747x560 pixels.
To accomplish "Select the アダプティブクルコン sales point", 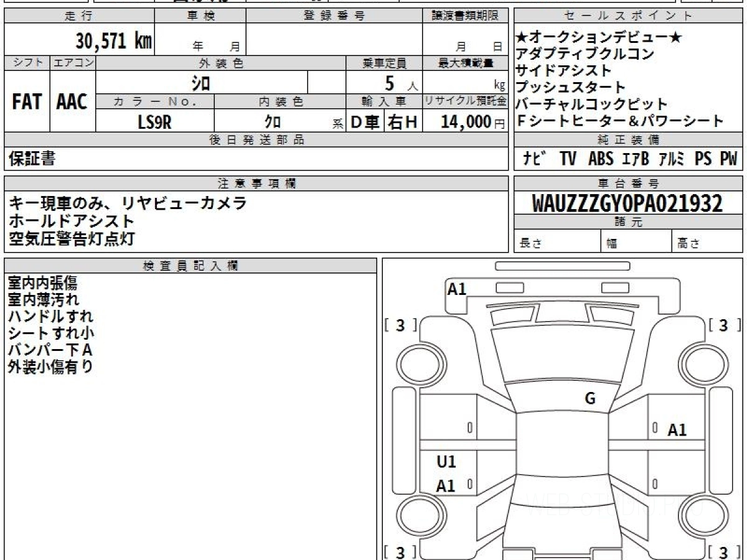I will point(585,54).
